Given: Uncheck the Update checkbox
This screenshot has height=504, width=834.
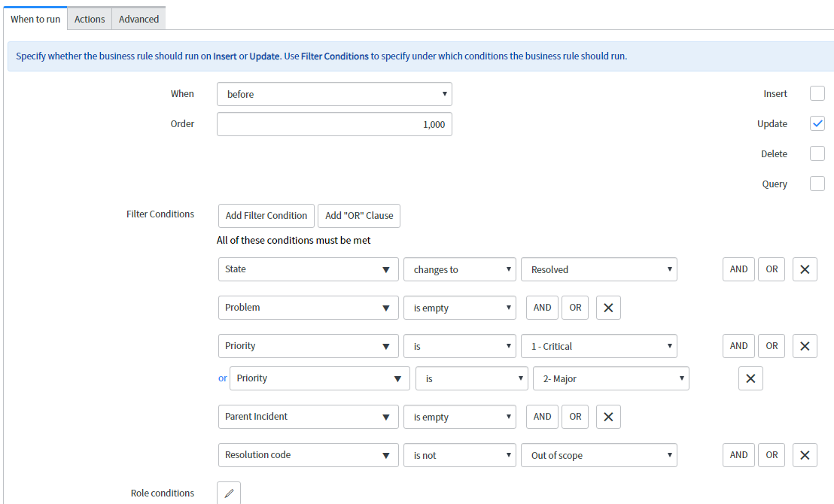Looking at the screenshot, I should [x=817, y=123].
